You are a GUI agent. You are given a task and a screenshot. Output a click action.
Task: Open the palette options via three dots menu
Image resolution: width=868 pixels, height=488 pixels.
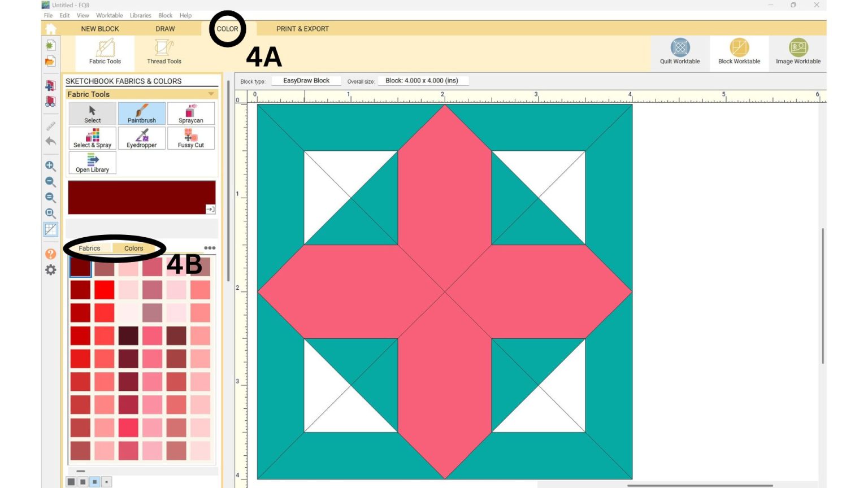pos(210,247)
